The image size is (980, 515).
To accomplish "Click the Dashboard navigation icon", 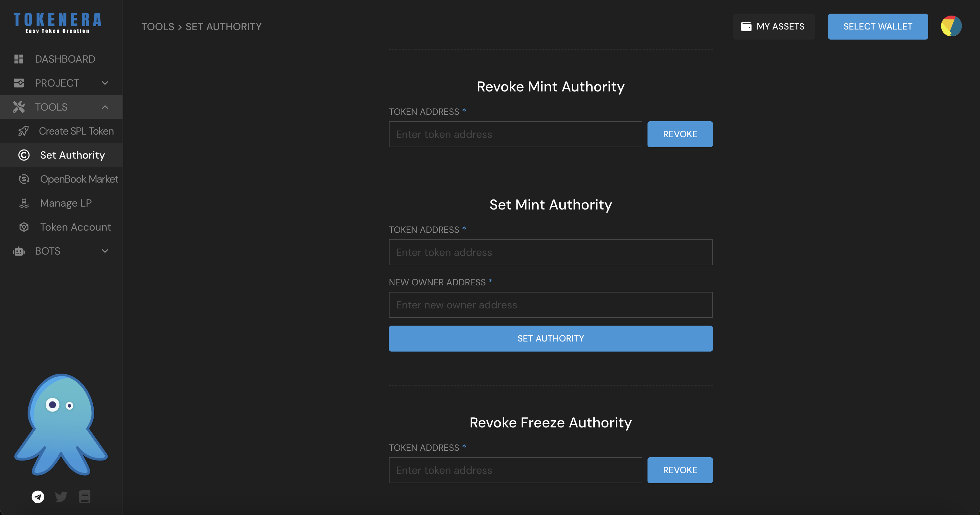I will pos(18,58).
